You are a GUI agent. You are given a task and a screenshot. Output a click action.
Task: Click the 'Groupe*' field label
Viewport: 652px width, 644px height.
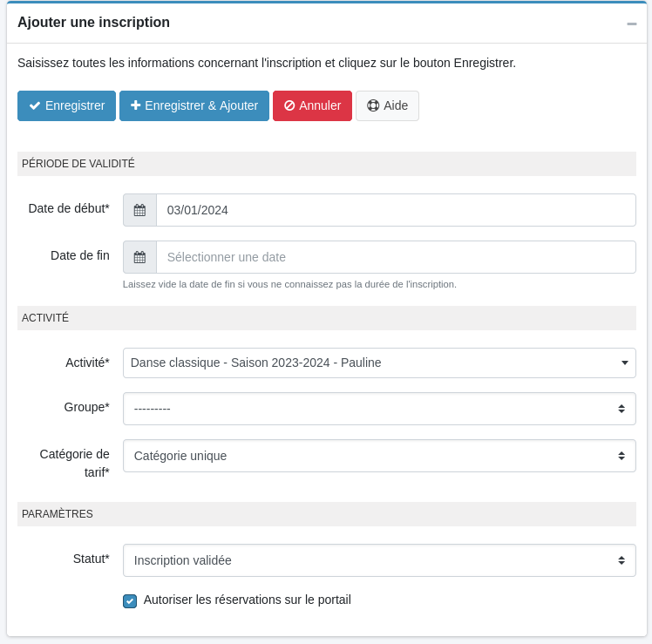86,407
